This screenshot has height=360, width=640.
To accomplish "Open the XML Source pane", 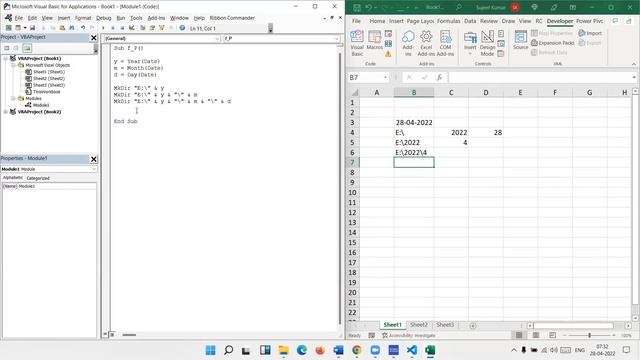I will (x=520, y=40).
